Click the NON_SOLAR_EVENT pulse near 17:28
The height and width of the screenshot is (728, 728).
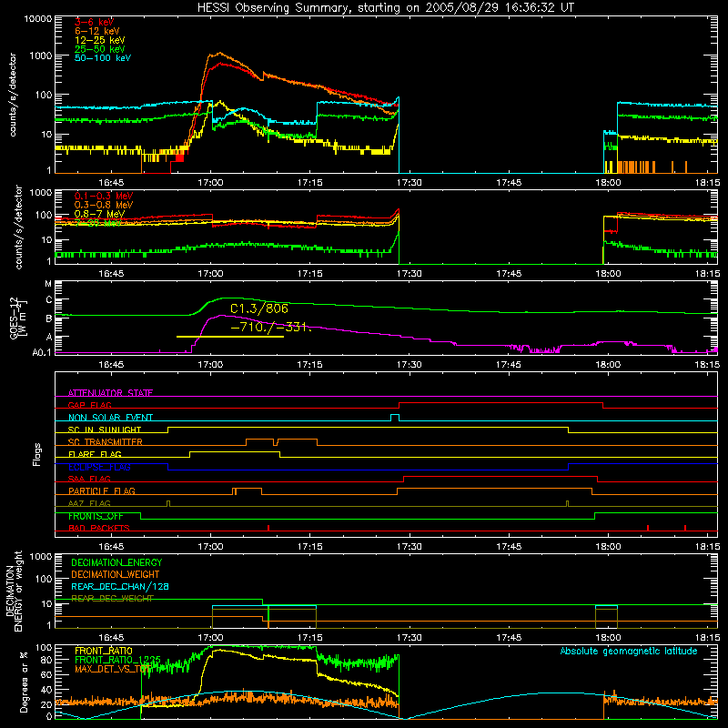click(395, 417)
